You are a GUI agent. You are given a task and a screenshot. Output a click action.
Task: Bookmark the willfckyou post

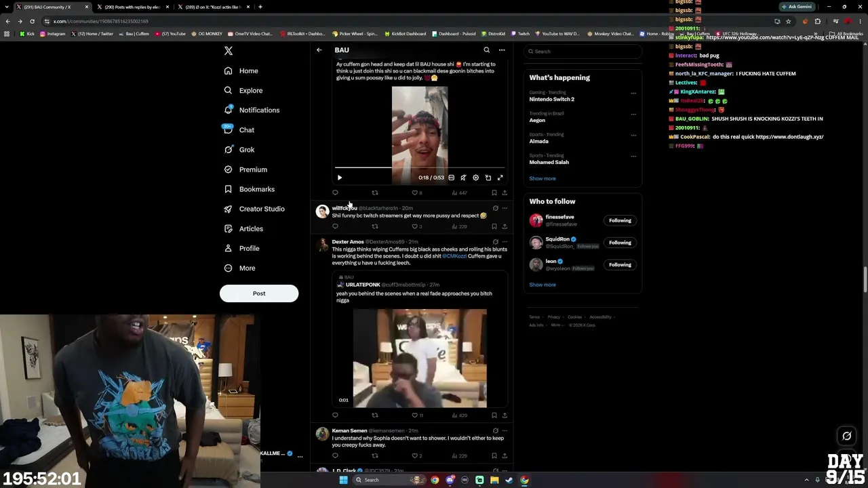tap(494, 226)
